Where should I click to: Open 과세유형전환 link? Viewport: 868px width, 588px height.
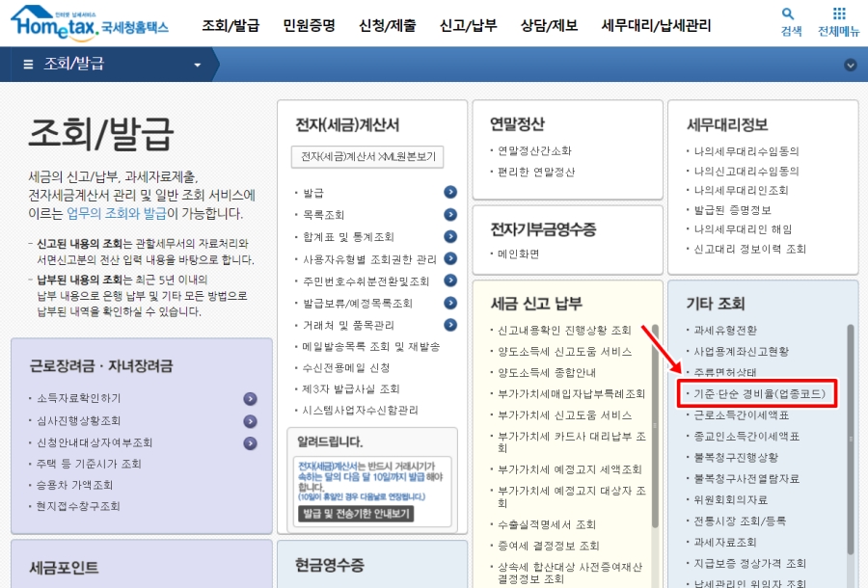click(x=725, y=331)
